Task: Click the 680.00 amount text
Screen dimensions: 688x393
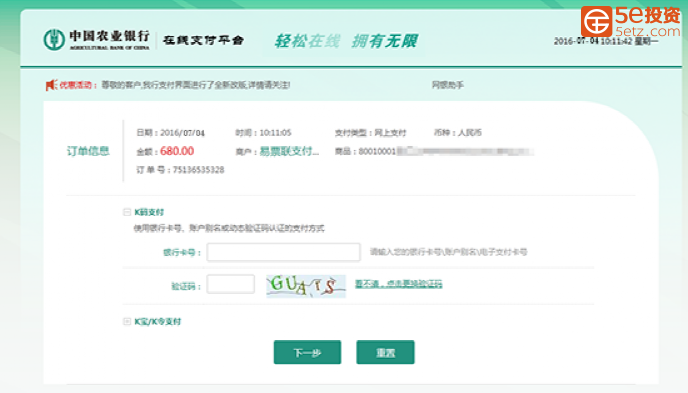Action: point(177,151)
